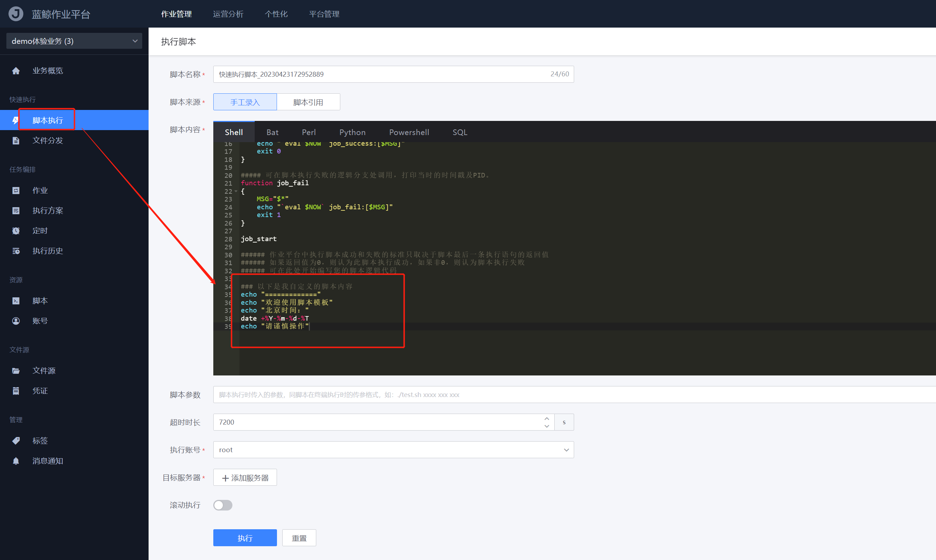Image resolution: width=936 pixels, height=560 pixels.
Task: Switch to the Powershell script tab
Action: tap(409, 133)
